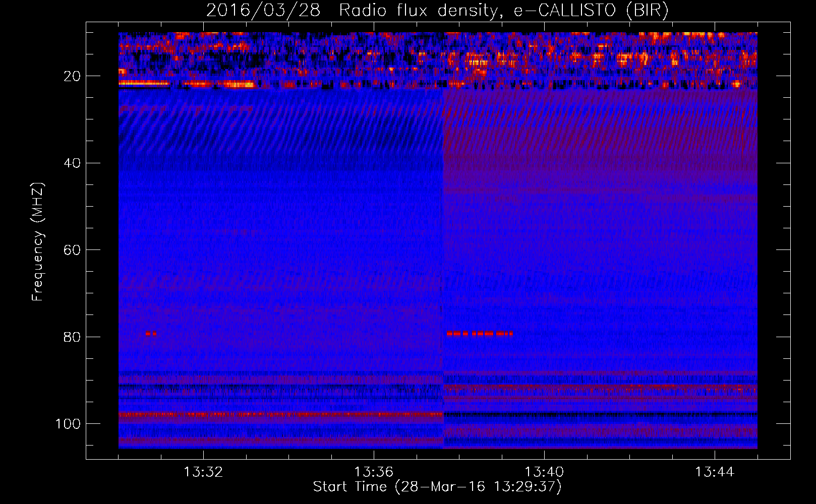Click the short red signal near 80 MHz at left

(151, 333)
